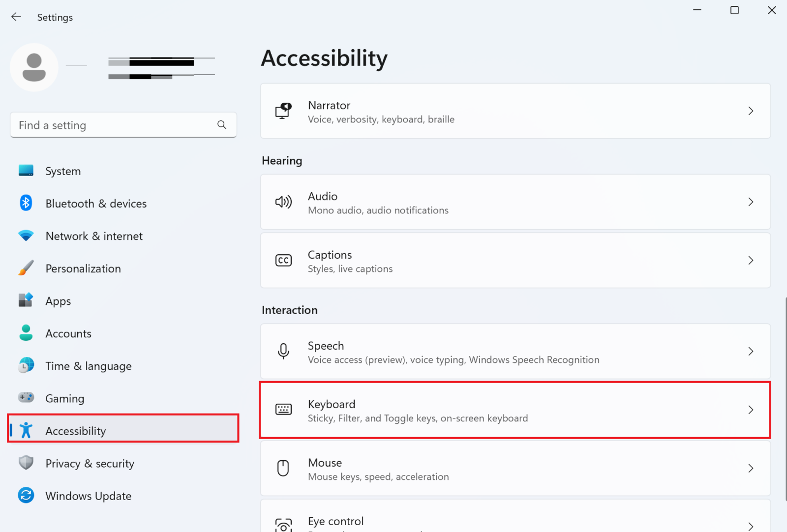Click the back arrow button
This screenshot has height=532, width=787.
click(16, 16)
